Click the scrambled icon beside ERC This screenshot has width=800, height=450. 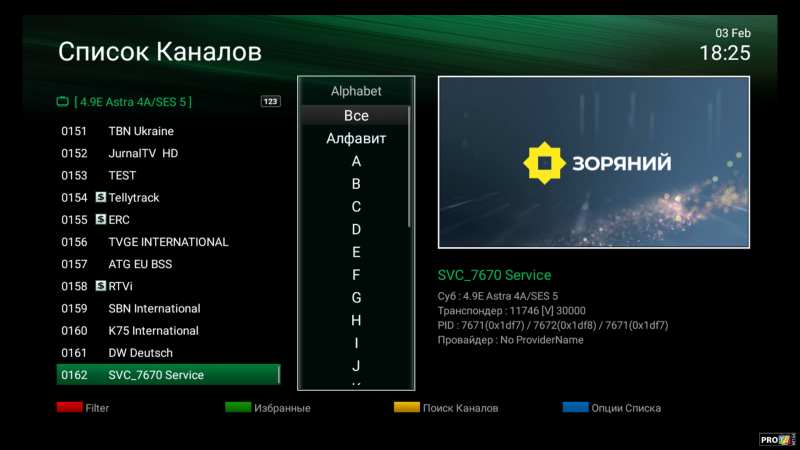[101, 220]
